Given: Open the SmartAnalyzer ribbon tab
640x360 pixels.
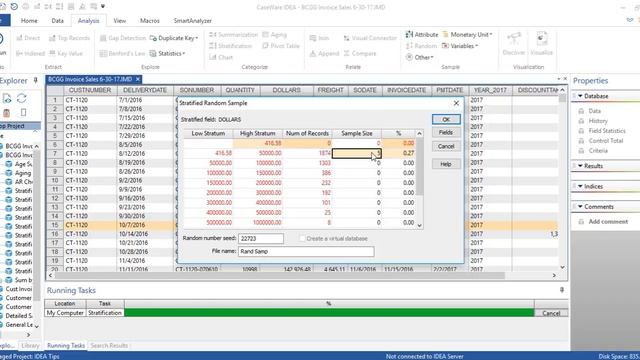Looking at the screenshot, I should pos(192,20).
